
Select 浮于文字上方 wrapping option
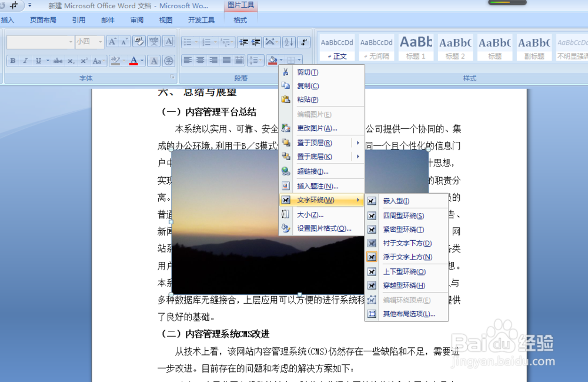[x=406, y=257]
